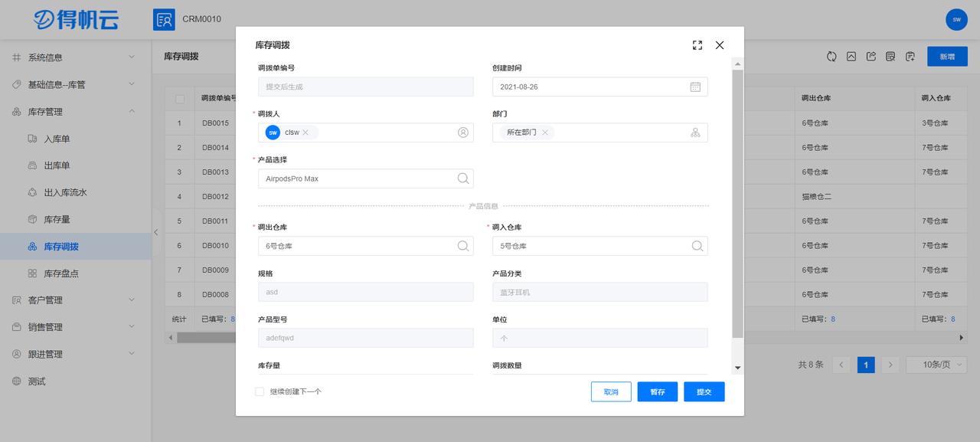Open the 10条/页 page size dropdown
980x442 pixels.
click(x=936, y=364)
